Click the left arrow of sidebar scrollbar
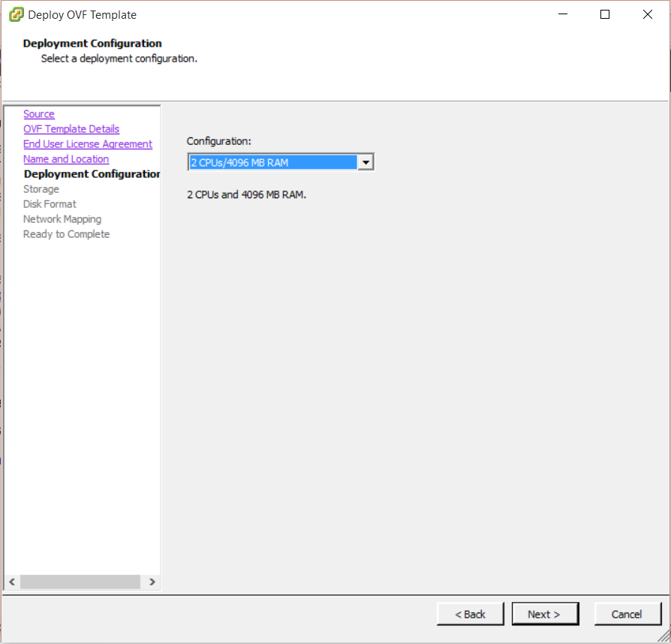The height and width of the screenshot is (644, 671). [12, 582]
